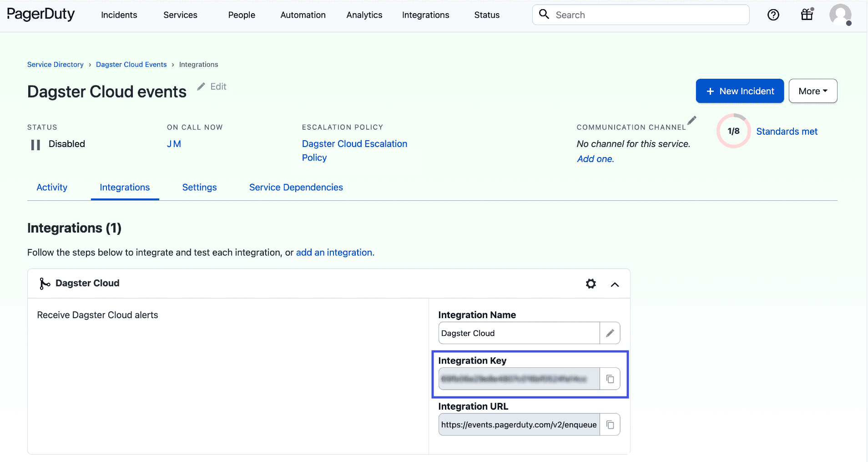The image size is (868, 462).
Task: Open integration settings via the gear icon
Action: (590, 283)
